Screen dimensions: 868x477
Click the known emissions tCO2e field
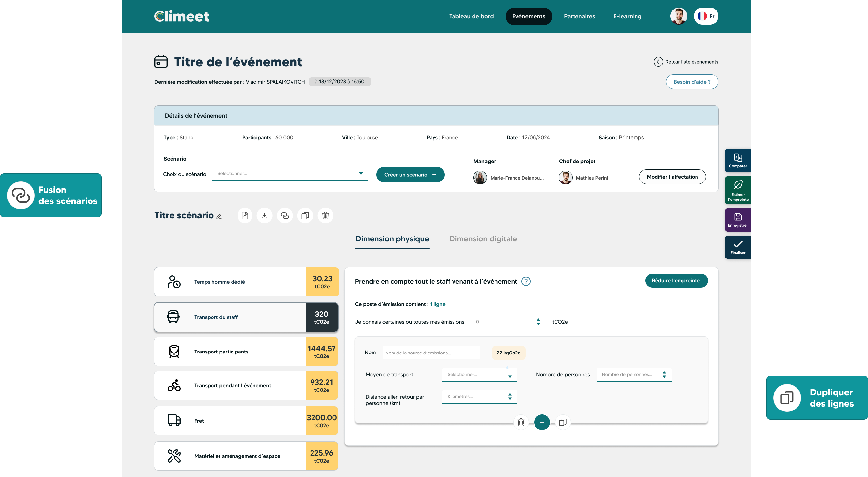tap(508, 322)
